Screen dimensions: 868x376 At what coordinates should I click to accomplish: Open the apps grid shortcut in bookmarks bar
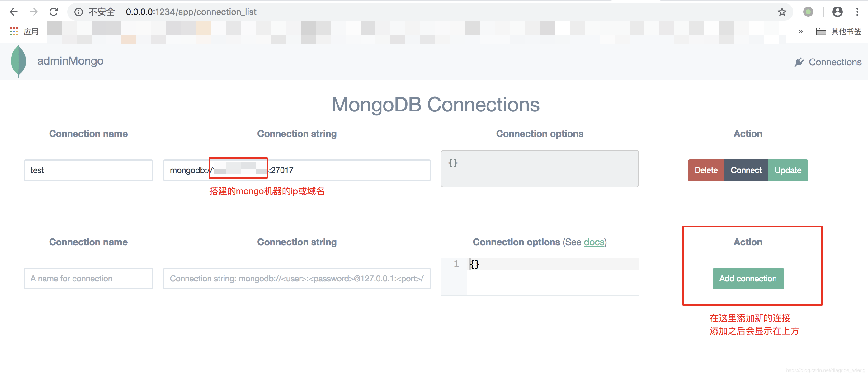(x=14, y=31)
